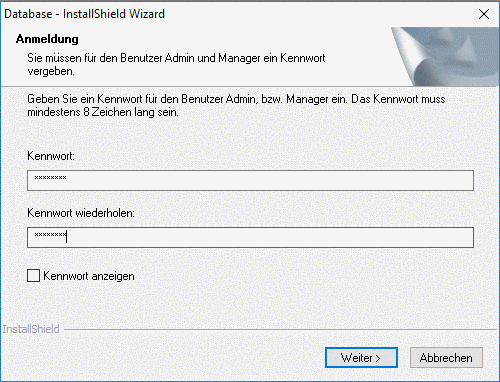Viewport: 500px width, 382px height.
Task: Click the grey InstallShield brand text
Action: [x=31, y=329]
